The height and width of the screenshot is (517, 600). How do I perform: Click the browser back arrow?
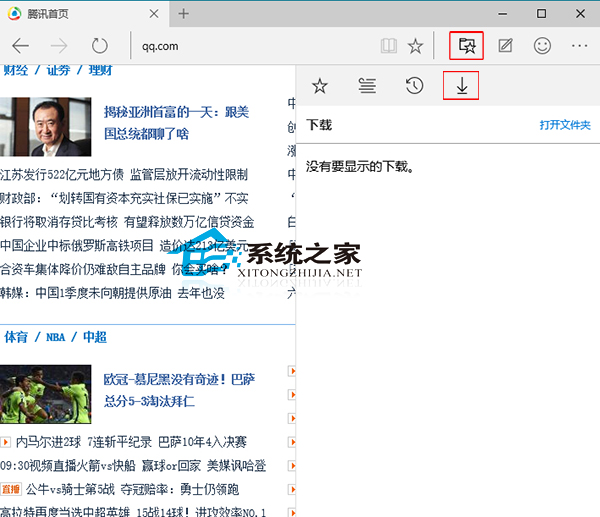click(x=21, y=46)
